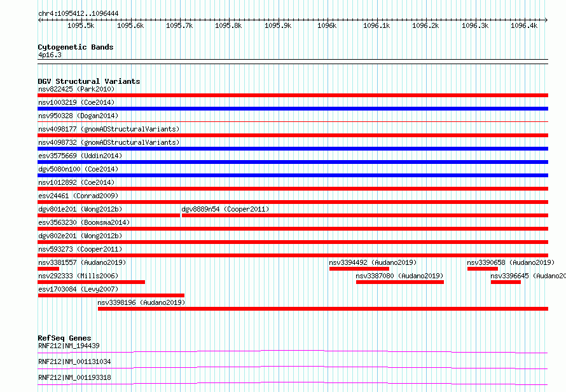Click the Cytogenetic Bands track title
Viewport: 566px width, 392px height.
[x=76, y=47]
